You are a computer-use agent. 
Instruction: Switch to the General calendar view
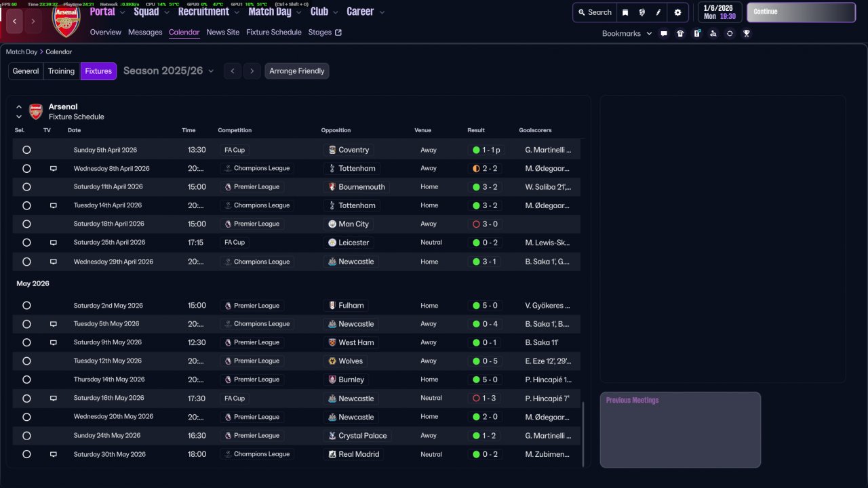click(26, 71)
